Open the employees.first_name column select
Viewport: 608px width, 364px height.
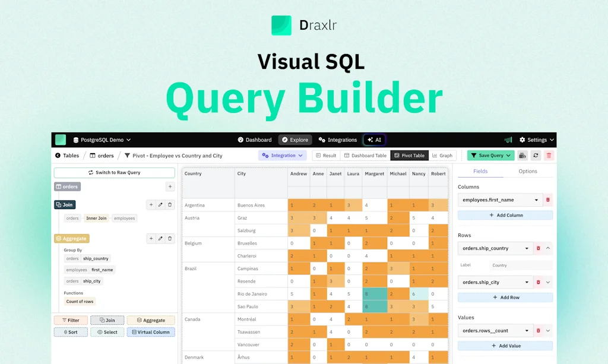click(500, 200)
